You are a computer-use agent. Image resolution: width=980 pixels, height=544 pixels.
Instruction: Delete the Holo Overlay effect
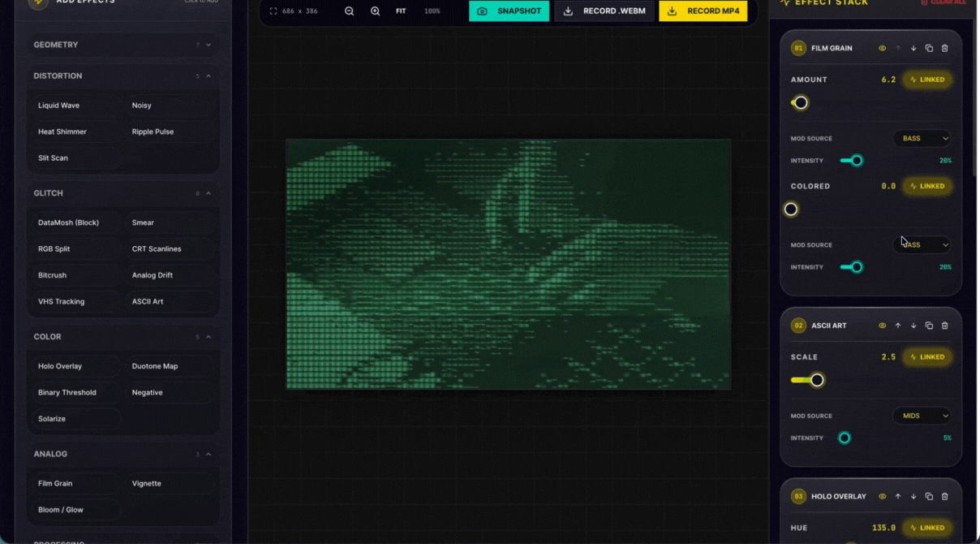click(944, 496)
